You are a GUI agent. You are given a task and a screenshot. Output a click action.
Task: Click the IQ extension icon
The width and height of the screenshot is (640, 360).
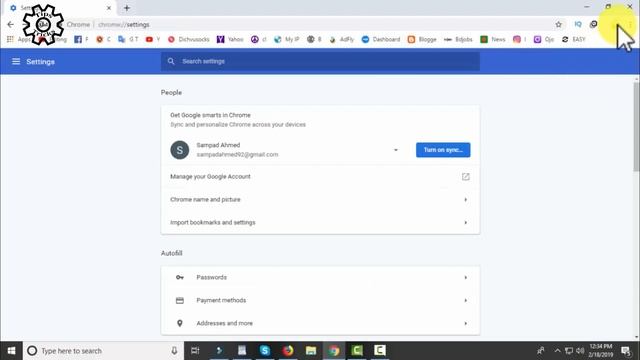pyautogui.click(x=578, y=24)
